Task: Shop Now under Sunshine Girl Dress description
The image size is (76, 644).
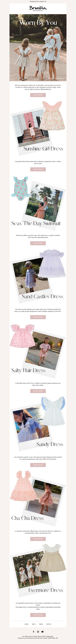Action: tap(38, 169)
